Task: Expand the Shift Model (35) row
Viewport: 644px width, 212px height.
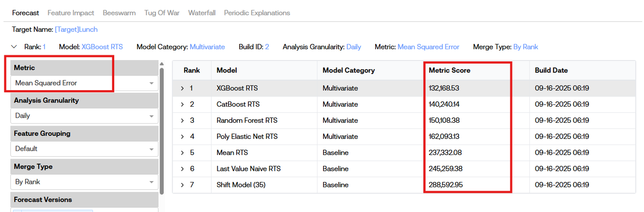Action: 182,185
